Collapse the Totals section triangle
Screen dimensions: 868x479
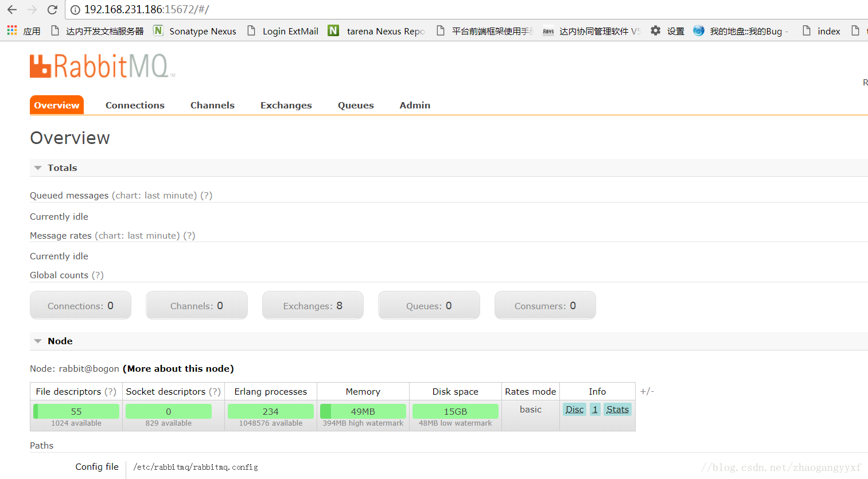coord(38,168)
